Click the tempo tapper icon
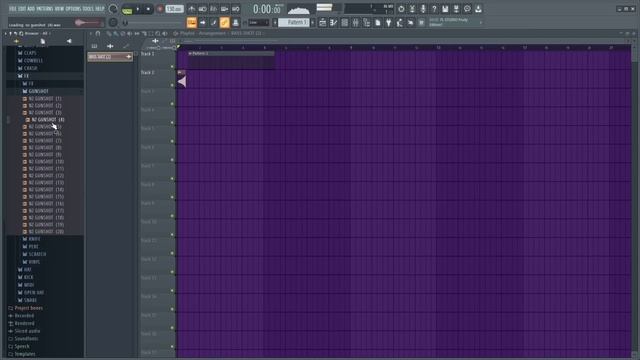 [400, 23]
